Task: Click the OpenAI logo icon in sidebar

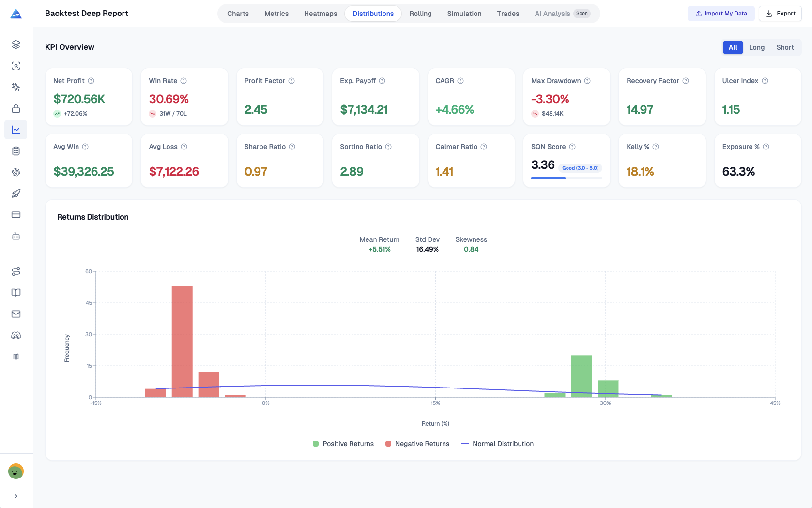Action: 16,172
